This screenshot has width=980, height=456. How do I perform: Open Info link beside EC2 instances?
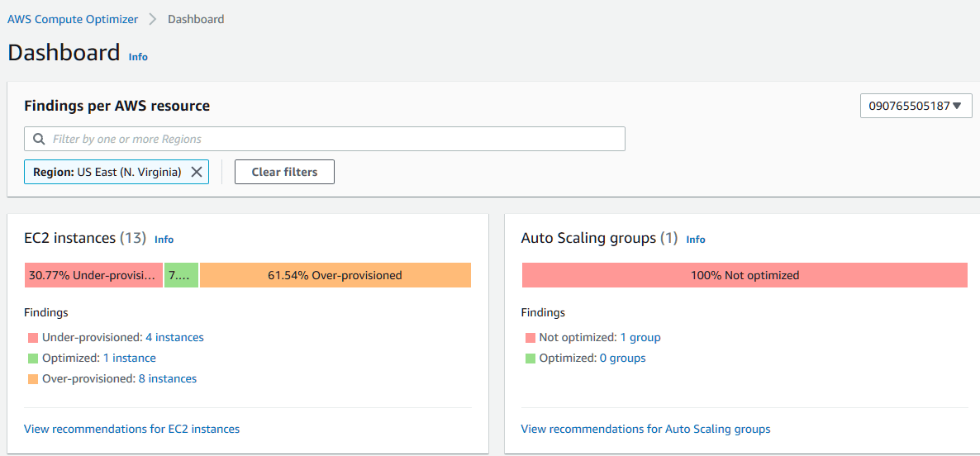164,240
